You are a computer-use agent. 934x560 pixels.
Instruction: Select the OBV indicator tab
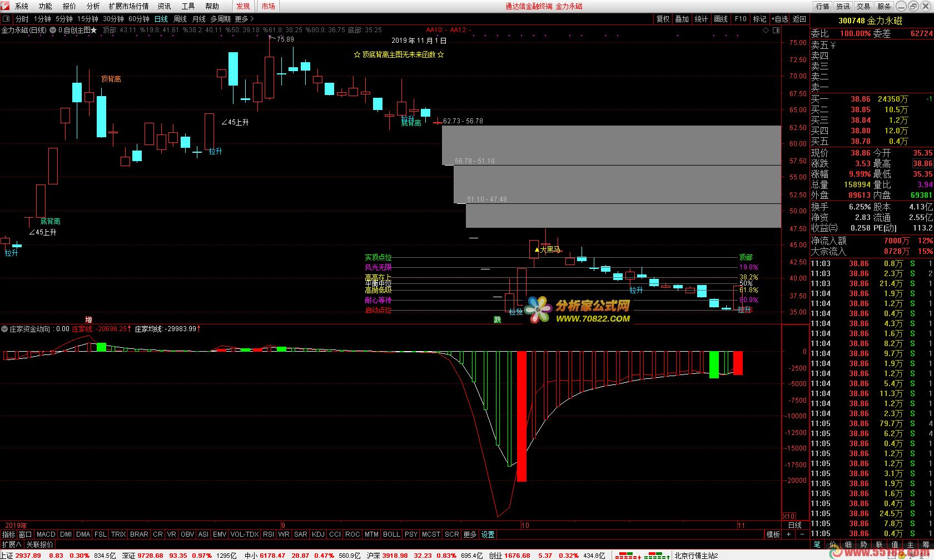click(187, 534)
